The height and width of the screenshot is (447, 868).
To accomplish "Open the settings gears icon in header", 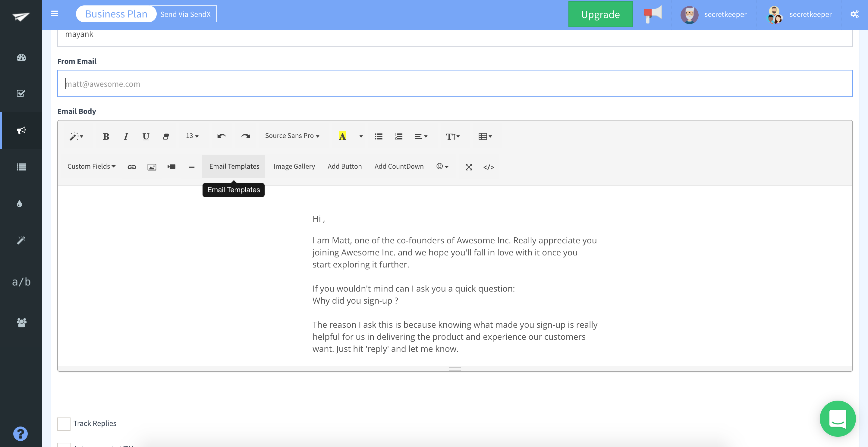I will click(x=855, y=14).
